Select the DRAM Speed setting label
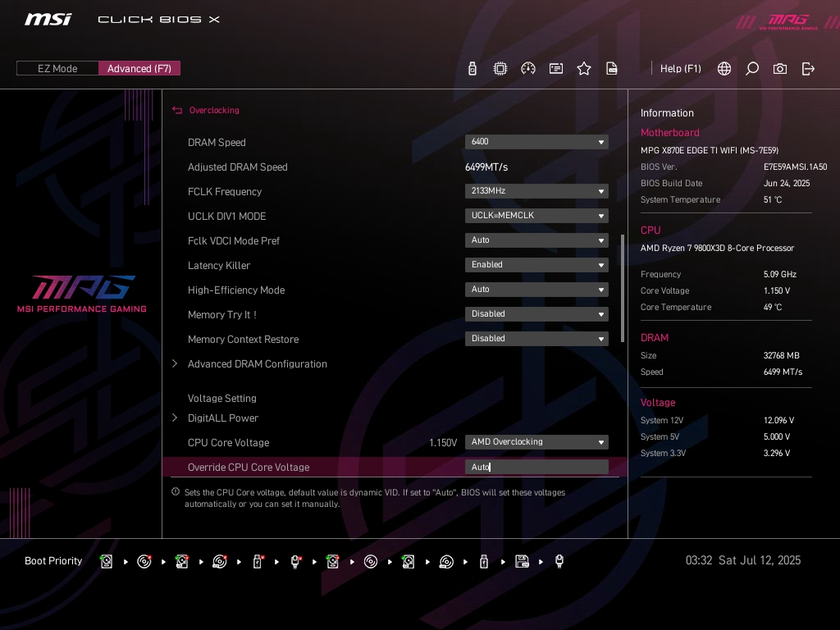This screenshot has width=840, height=630. click(x=217, y=143)
